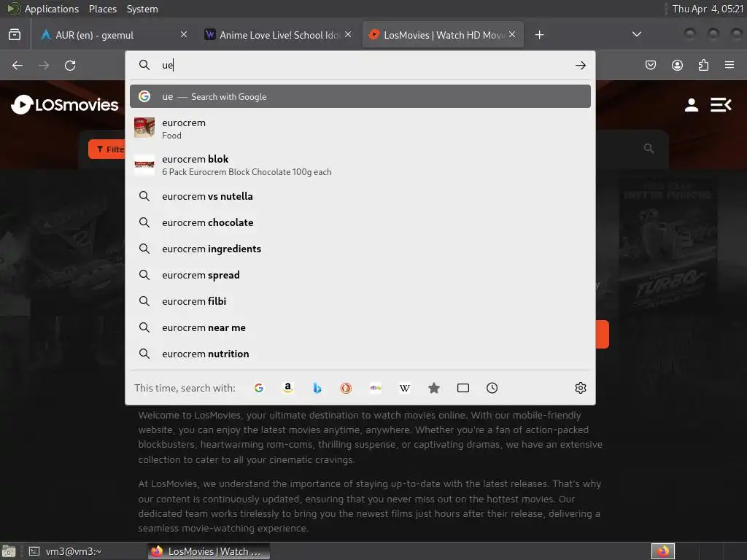
Task: Search this time with Wikipedia icon
Action: coord(404,388)
